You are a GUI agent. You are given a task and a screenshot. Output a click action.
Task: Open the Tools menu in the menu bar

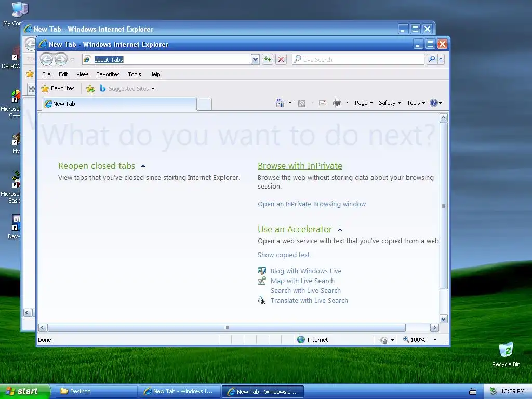(135, 74)
